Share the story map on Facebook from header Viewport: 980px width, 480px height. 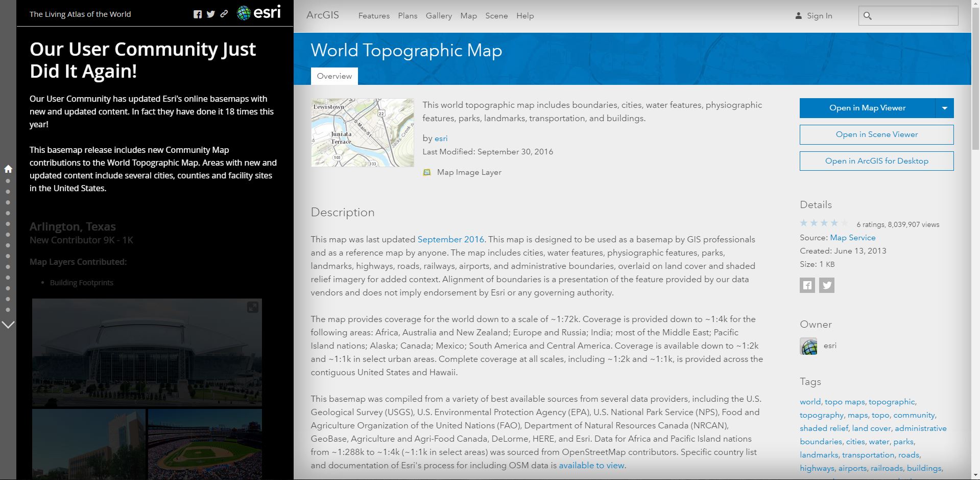198,14
